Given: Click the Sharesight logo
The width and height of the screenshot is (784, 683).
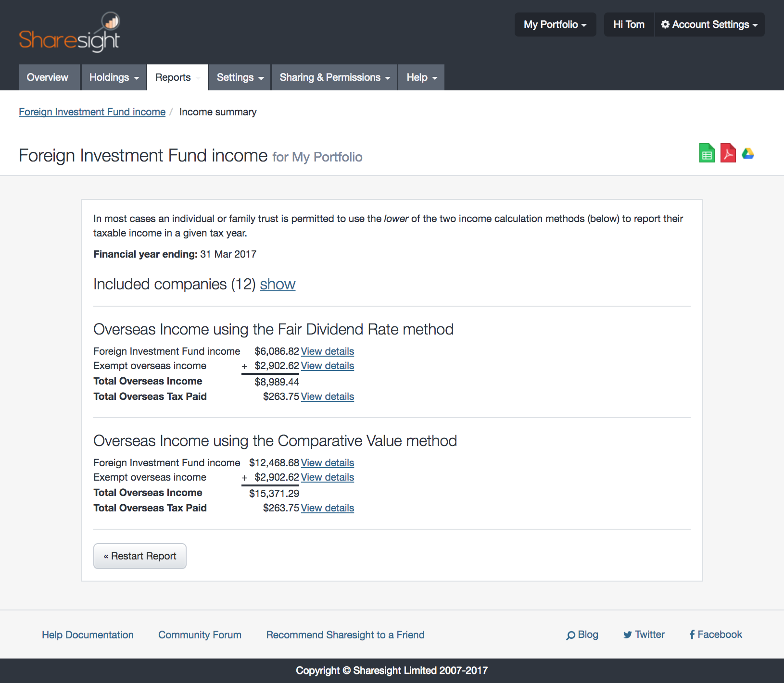Looking at the screenshot, I should click(x=69, y=30).
